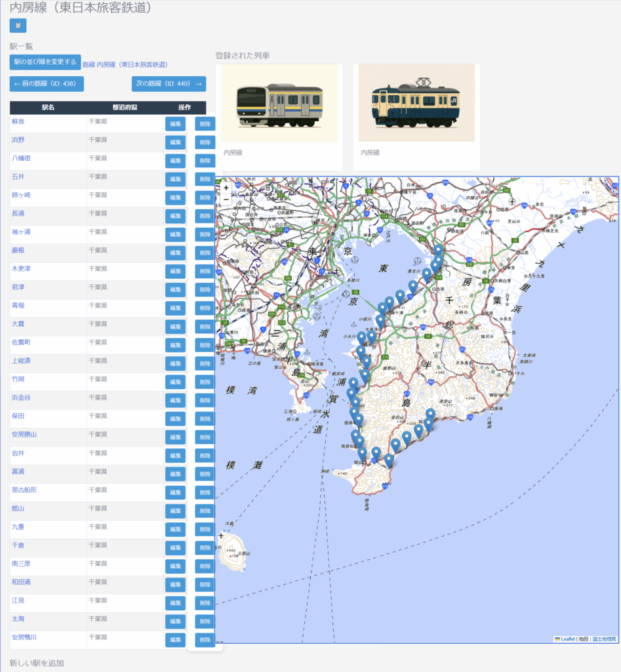The width and height of the screenshot is (621, 672).
Task: Edit the 安房勝山 station row
Action: [x=176, y=437]
